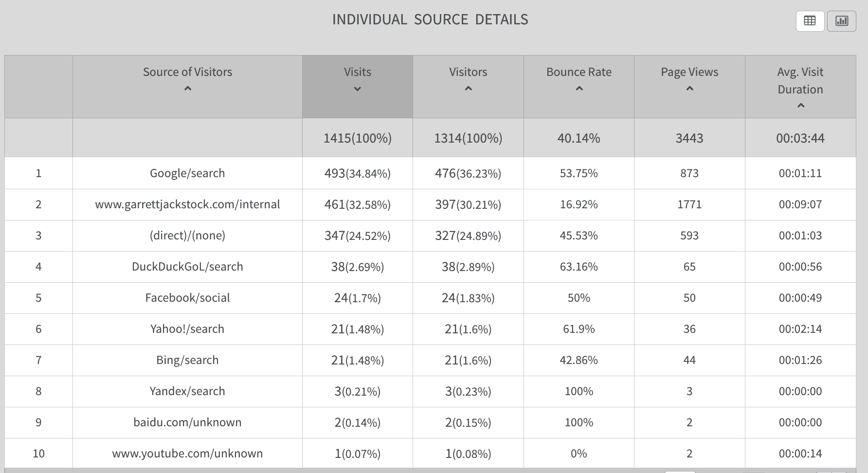
Task: Open www.garrettjackstock.com/internal source
Action: pyautogui.click(x=187, y=204)
